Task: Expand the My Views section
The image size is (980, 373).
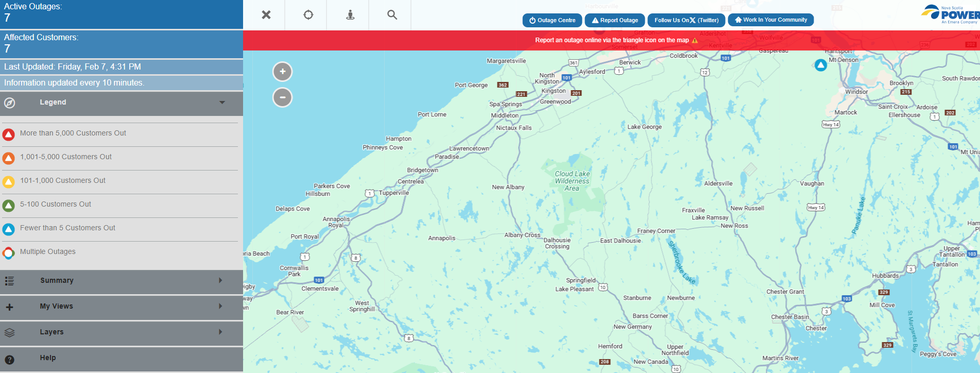Action: click(220, 307)
